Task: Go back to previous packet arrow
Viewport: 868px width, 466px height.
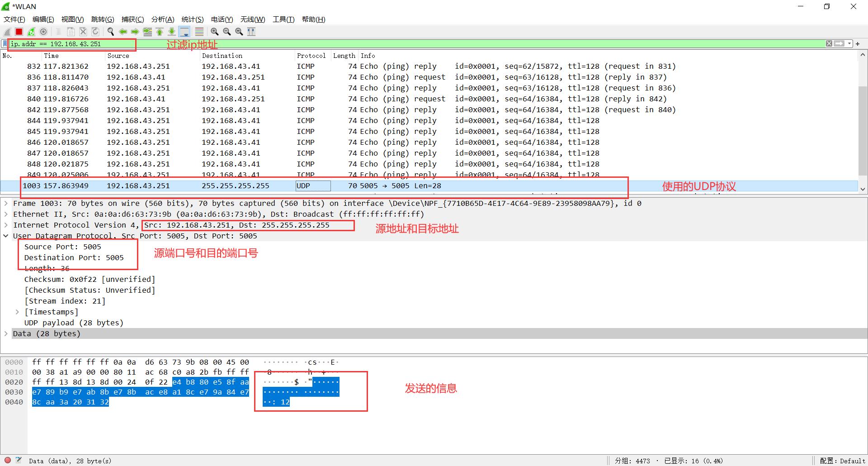Action: [123, 32]
